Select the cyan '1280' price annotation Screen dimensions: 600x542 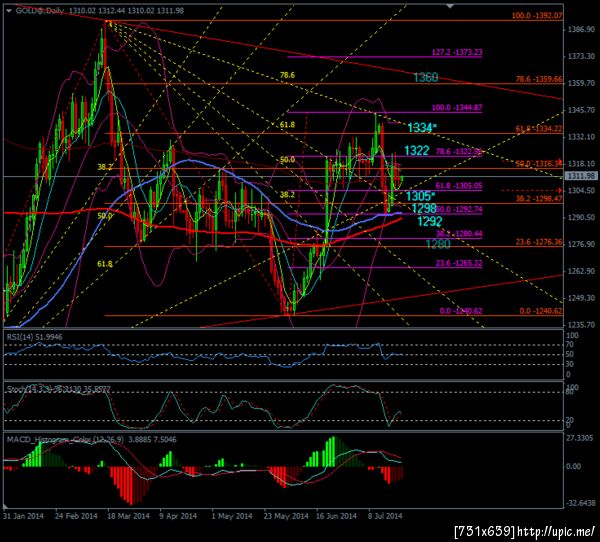(x=438, y=244)
